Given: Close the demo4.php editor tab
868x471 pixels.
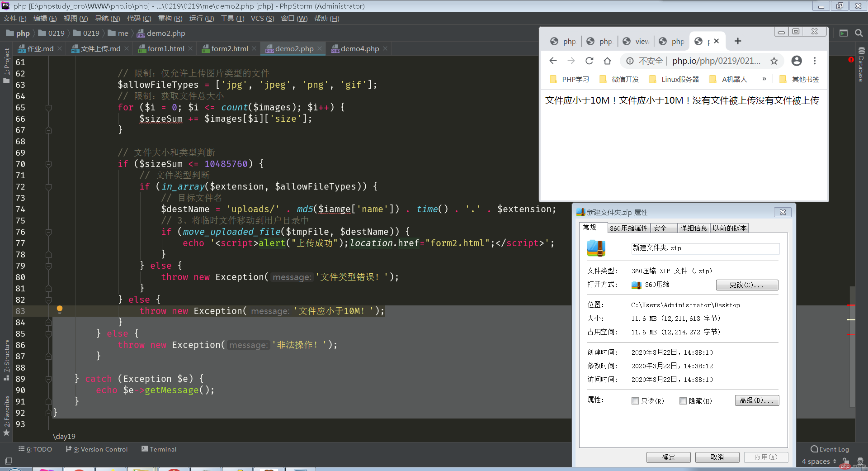Looking at the screenshot, I should click(385, 48).
